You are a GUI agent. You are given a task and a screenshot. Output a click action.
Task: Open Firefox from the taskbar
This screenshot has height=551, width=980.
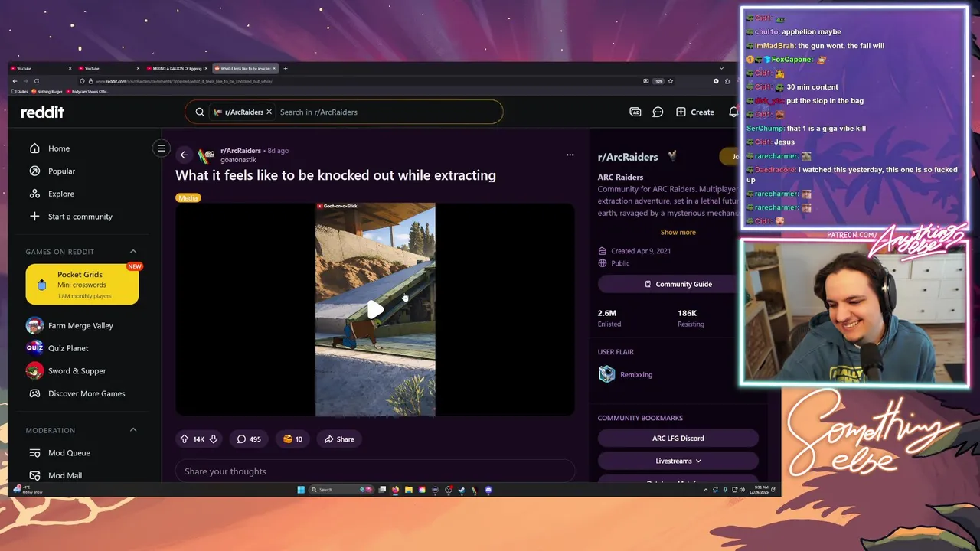click(x=395, y=490)
